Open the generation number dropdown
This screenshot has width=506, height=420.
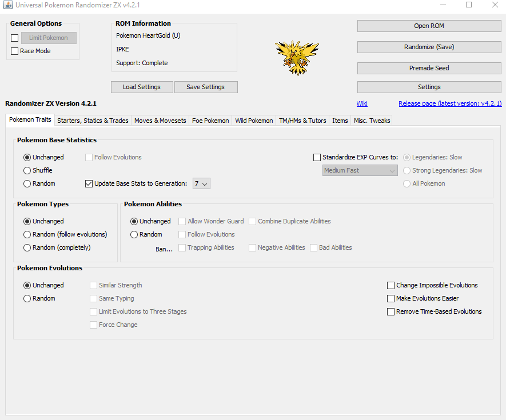pyautogui.click(x=201, y=183)
